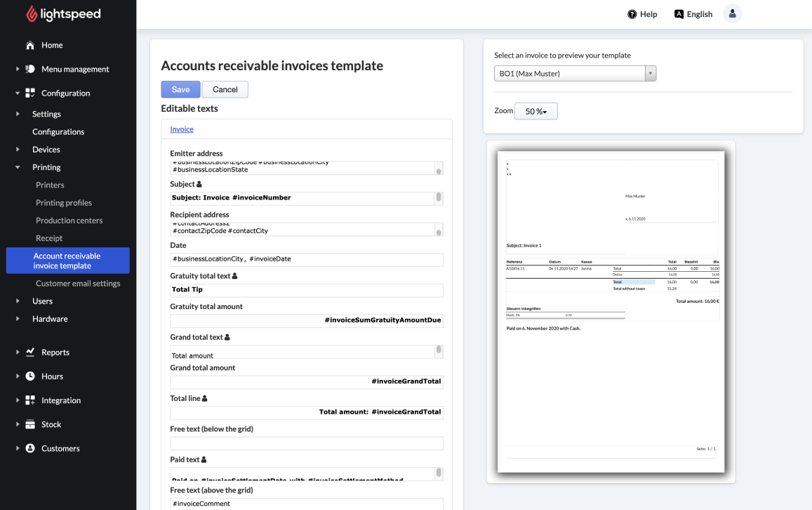Click the Hours clock icon
The height and width of the screenshot is (510, 812).
click(30, 377)
